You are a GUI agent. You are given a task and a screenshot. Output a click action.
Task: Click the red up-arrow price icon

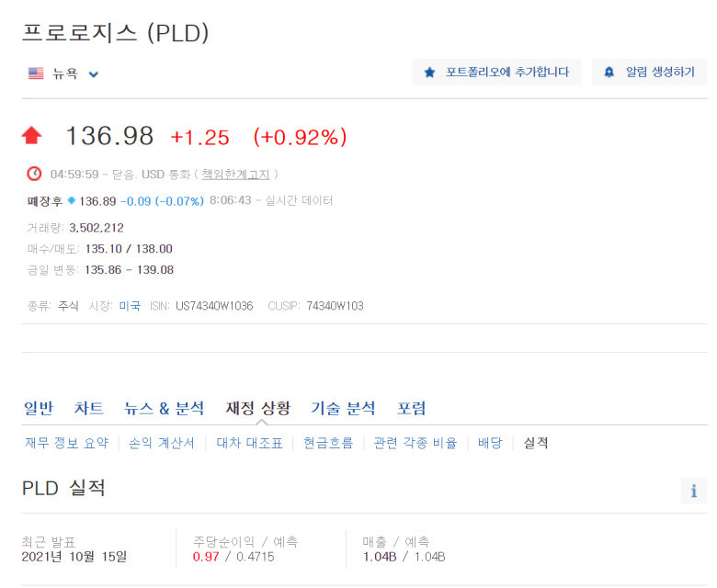pyautogui.click(x=32, y=136)
